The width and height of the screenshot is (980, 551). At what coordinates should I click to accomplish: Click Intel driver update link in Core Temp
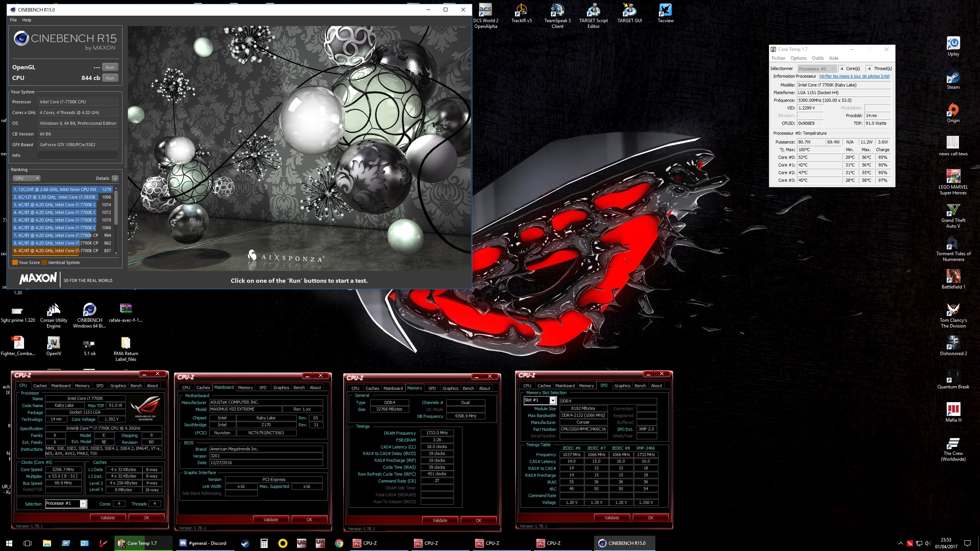click(x=854, y=76)
